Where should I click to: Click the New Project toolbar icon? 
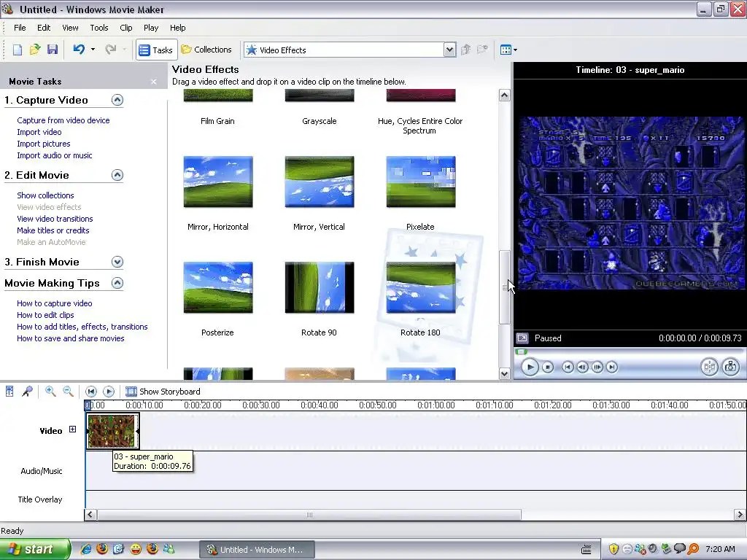[x=18, y=50]
